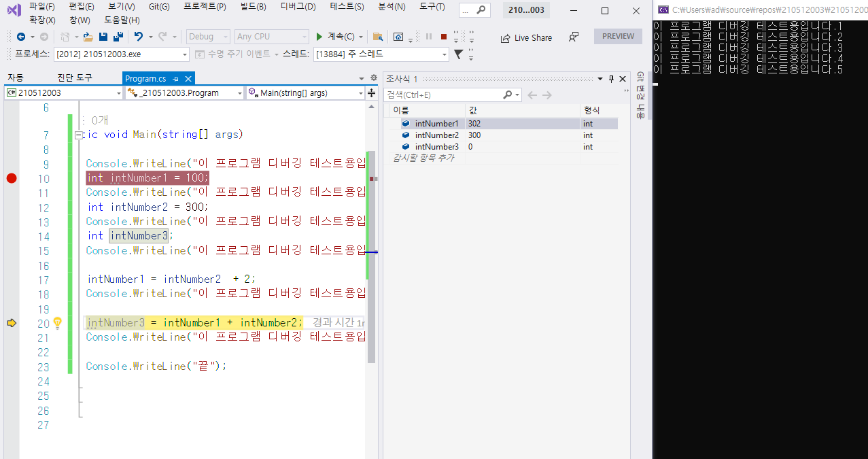Click the open file folder icon

pyautogui.click(x=88, y=37)
